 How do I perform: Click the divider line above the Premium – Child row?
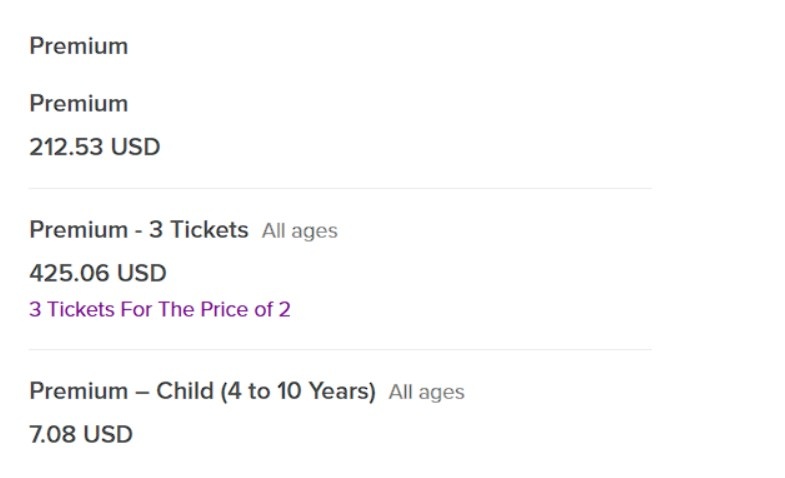click(x=340, y=350)
